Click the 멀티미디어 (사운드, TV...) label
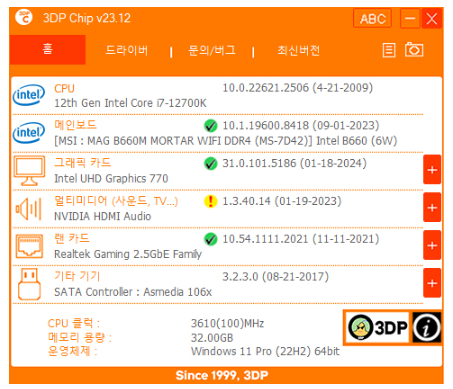This screenshot has width=453, height=389. (x=116, y=201)
